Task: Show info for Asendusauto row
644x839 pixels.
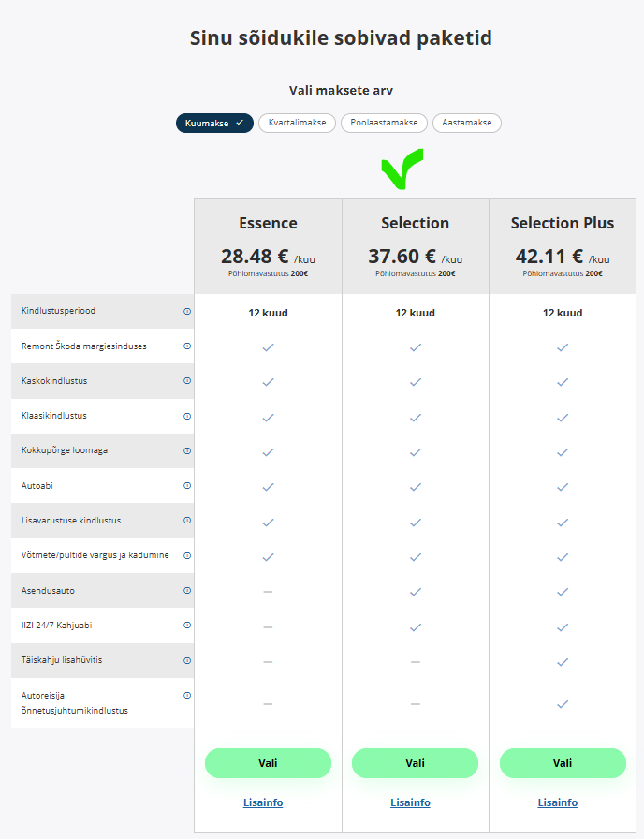Action: tap(187, 591)
